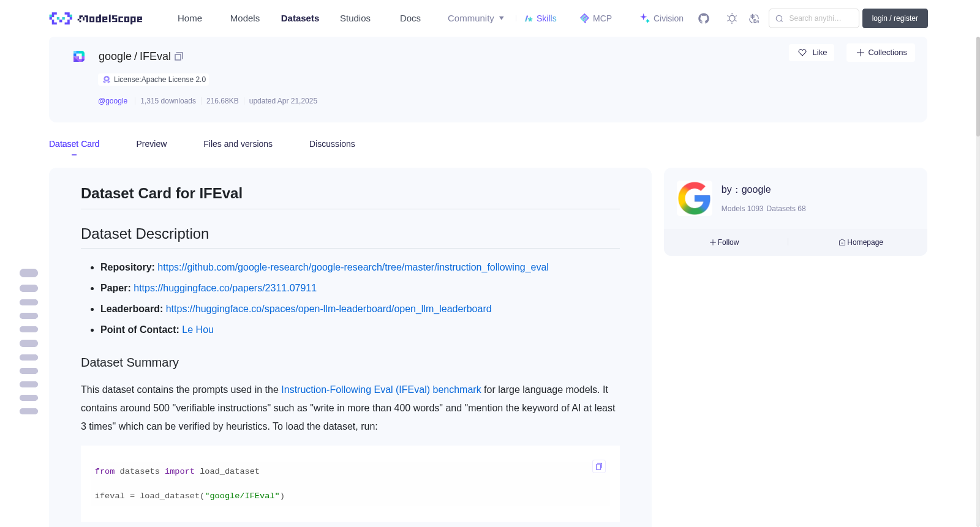Click the "updated Apr 21,2025" text

(x=283, y=101)
